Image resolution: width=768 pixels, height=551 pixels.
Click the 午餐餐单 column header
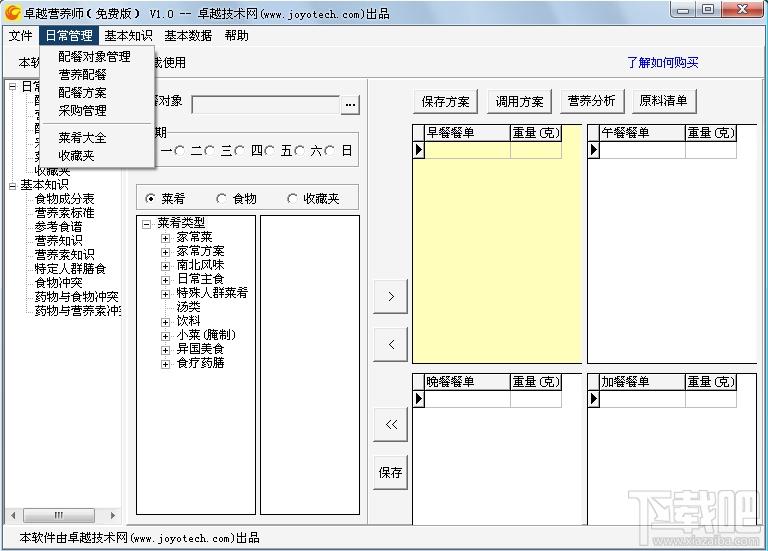(642, 133)
